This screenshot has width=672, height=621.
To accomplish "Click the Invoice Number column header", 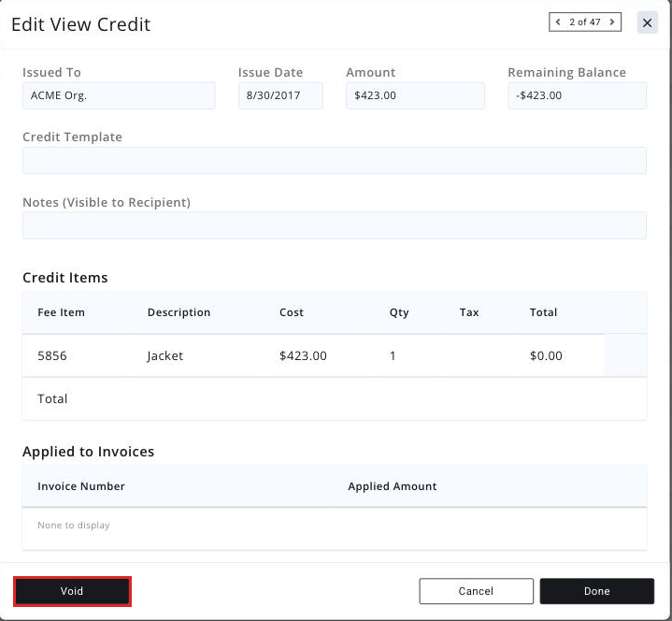I will (81, 486).
